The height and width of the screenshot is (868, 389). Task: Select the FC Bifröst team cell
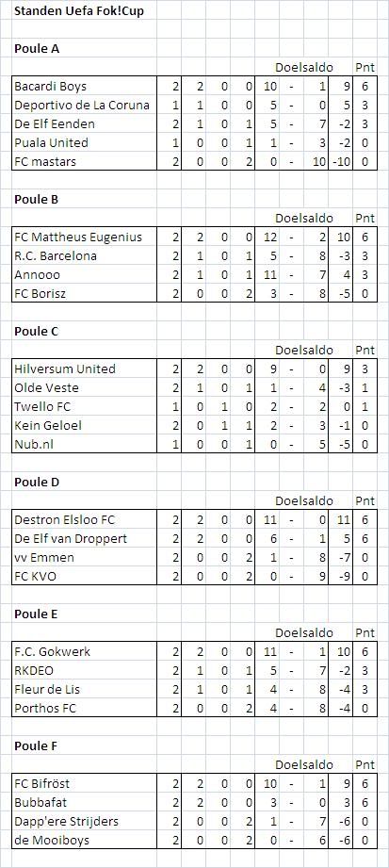point(85,783)
